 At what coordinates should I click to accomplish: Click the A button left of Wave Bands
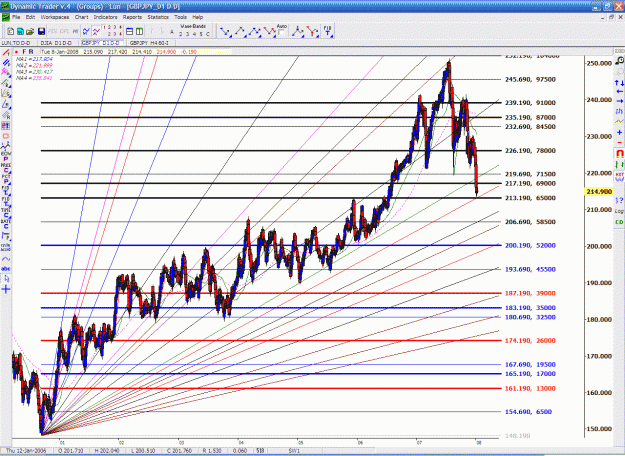(x=172, y=31)
